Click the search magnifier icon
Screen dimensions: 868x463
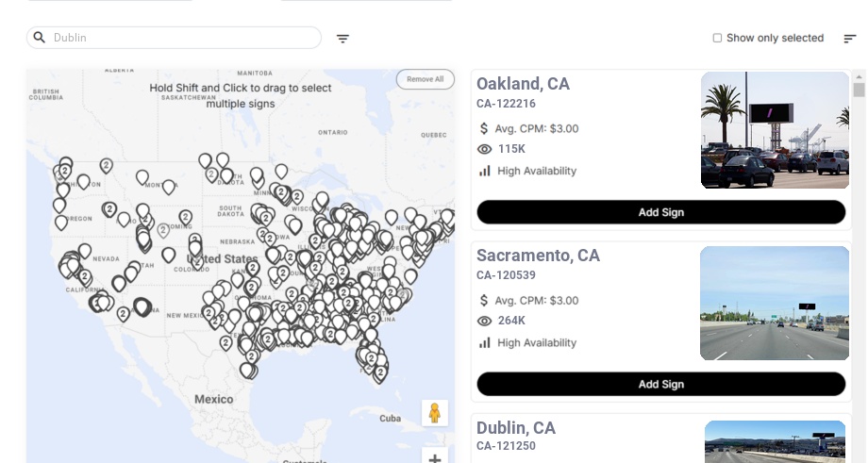tap(40, 38)
